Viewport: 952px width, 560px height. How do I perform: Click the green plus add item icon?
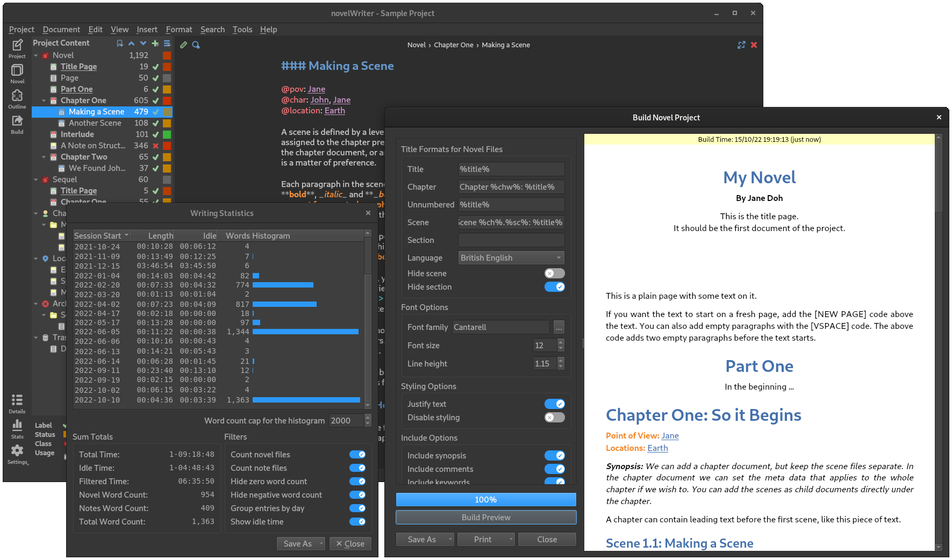tap(155, 44)
